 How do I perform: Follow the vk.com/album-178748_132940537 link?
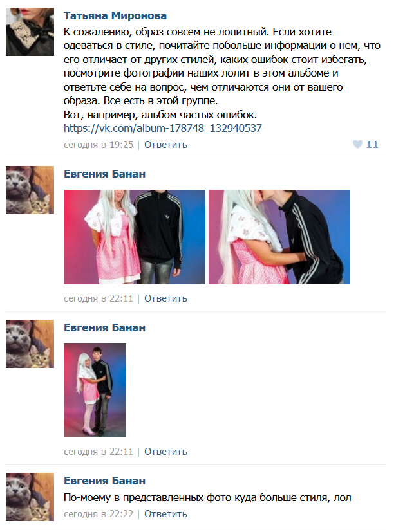pyautogui.click(x=163, y=128)
